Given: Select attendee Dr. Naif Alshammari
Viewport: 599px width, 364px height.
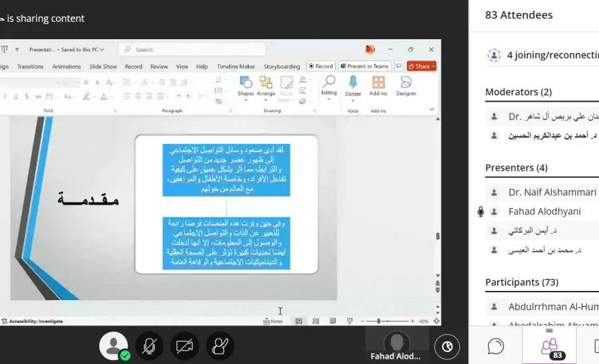Looking at the screenshot, I should click(x=552, y=193).
